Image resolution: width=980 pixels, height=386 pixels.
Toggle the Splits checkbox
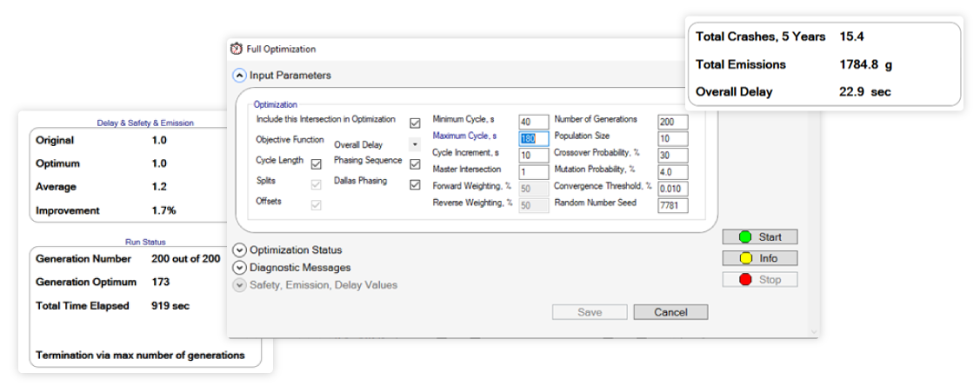coord(317,185)
